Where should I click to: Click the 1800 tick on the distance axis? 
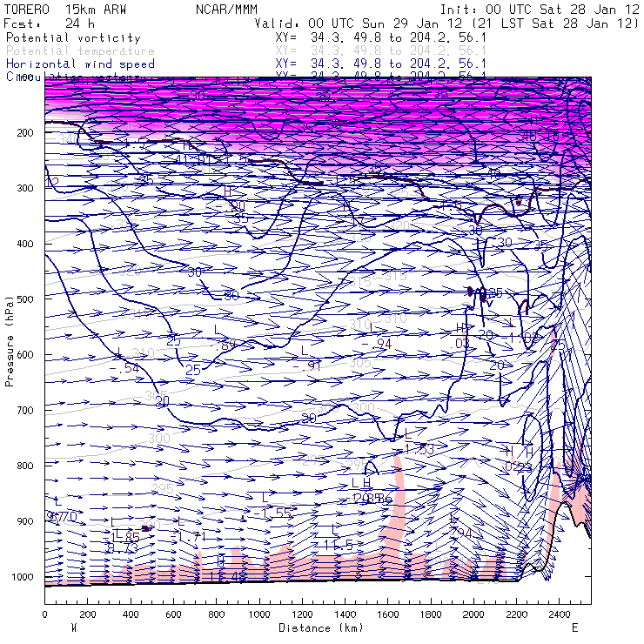pyautogui.click(x=431, y=614)
